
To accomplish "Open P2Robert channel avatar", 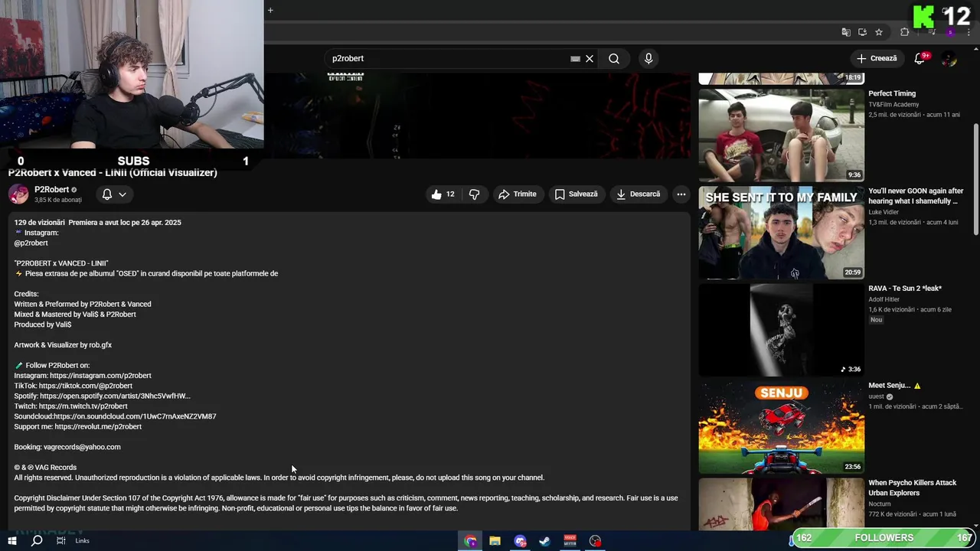I will click(x=18, y=194).
